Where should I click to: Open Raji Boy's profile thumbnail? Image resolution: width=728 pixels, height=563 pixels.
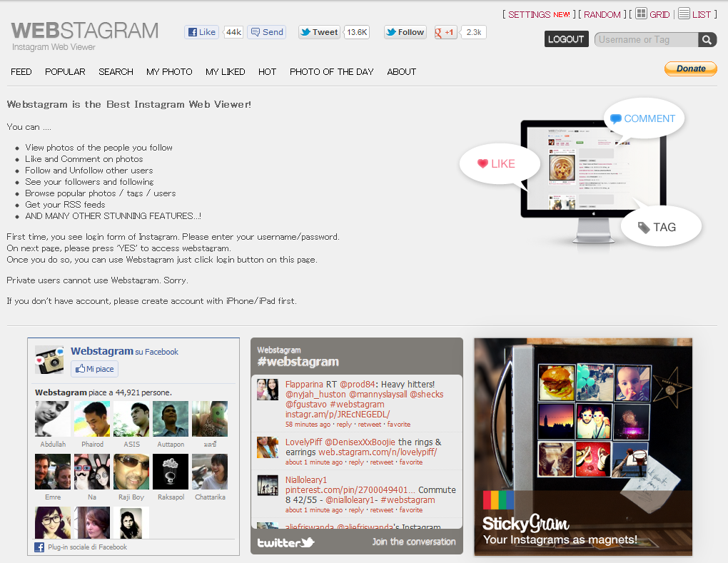tap(131, 472)
